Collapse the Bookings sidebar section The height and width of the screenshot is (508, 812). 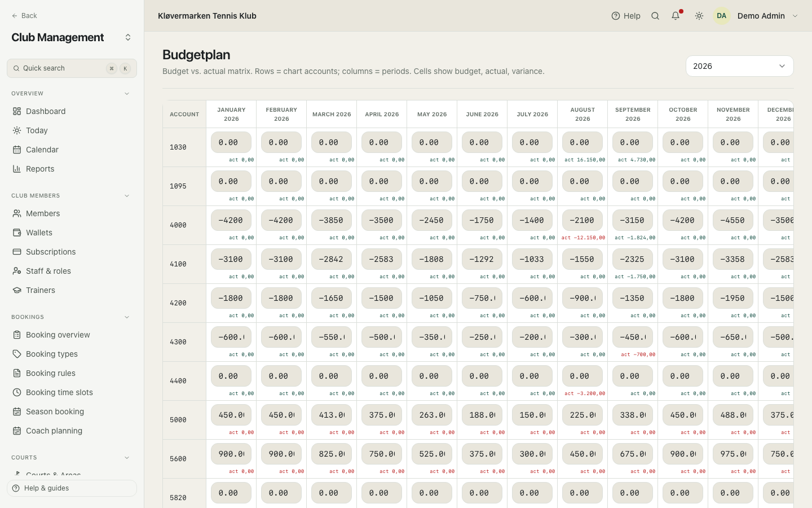pos(127,317)
